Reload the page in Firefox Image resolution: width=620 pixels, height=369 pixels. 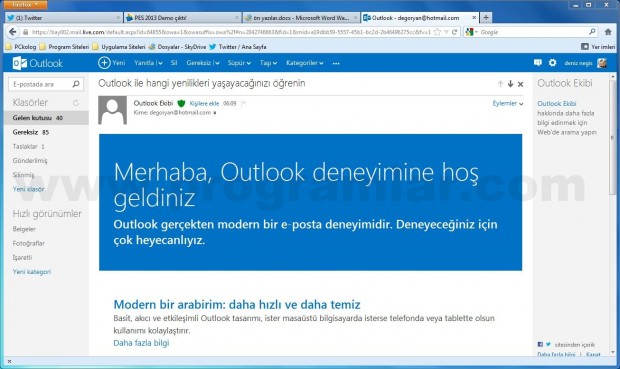click(454, 32)
